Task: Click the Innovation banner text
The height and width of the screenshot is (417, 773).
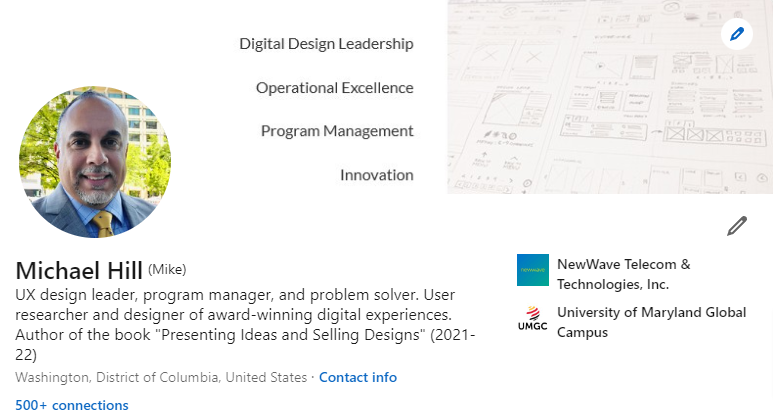Action: coord(376,175)
